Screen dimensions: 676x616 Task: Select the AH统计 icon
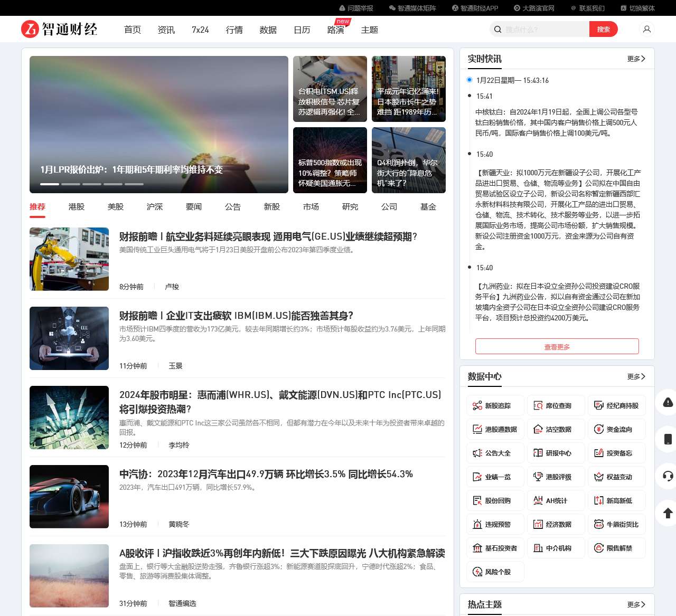[x=556, y=500]
